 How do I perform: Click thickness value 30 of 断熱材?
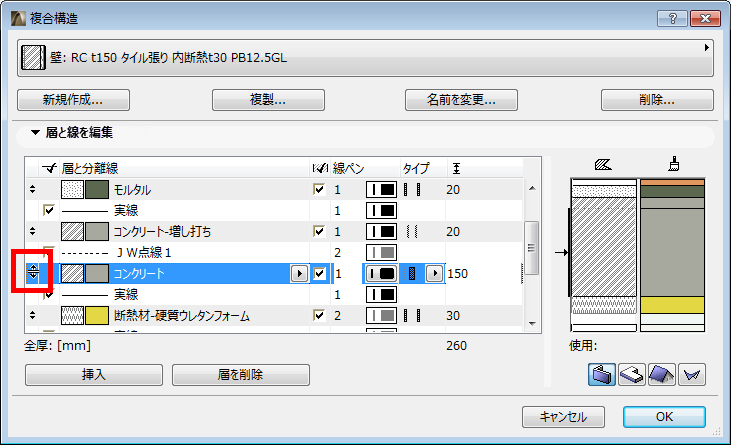coord(453,315)
